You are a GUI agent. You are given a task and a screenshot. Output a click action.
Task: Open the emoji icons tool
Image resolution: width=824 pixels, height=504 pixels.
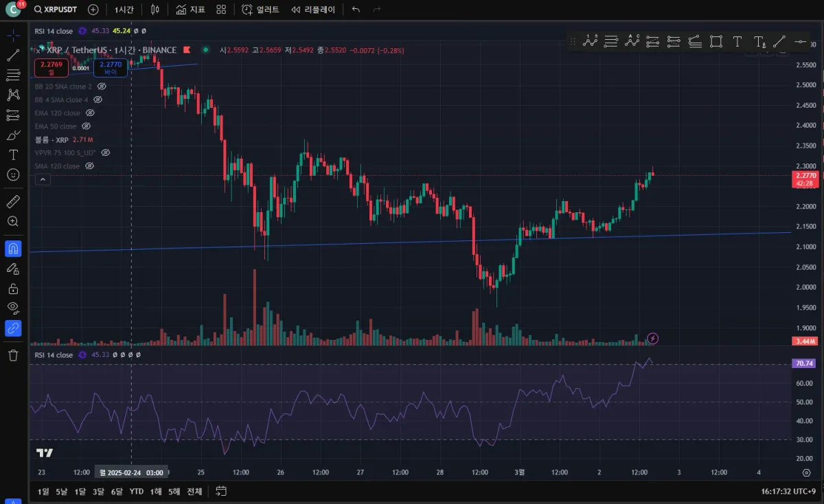point(13,174)
